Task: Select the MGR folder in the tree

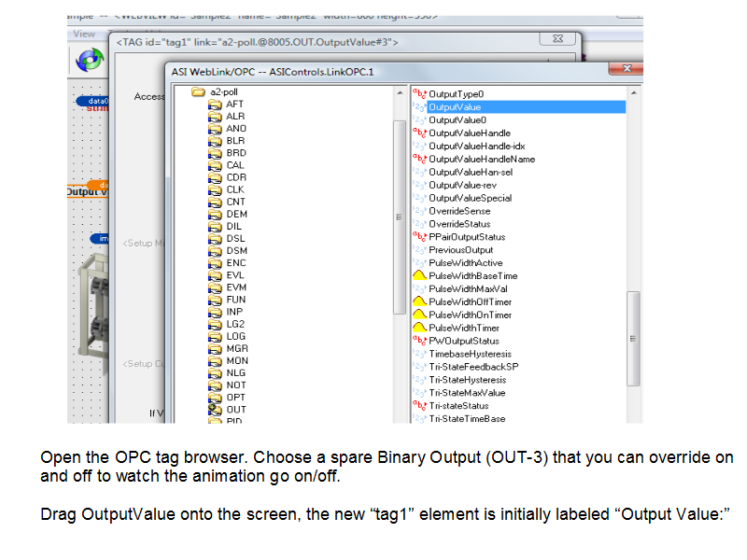Action: tap(237, 348)
